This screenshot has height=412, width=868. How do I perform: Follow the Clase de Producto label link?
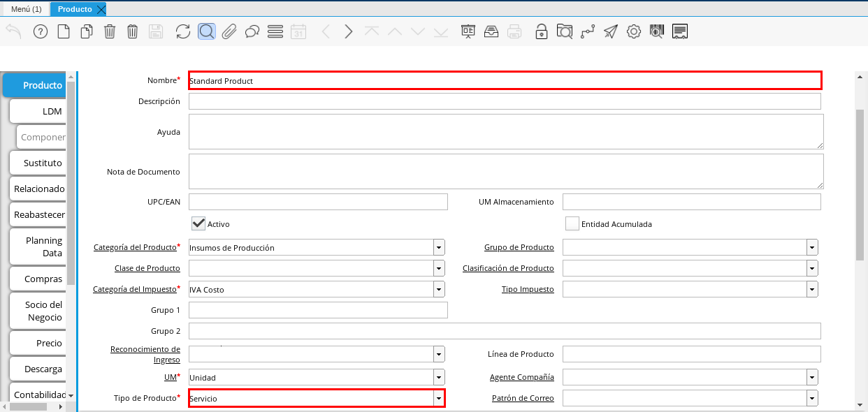[147, 268]
